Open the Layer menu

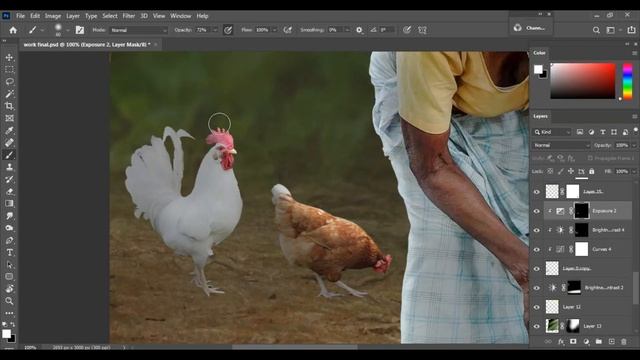click(x=73, y=16)
